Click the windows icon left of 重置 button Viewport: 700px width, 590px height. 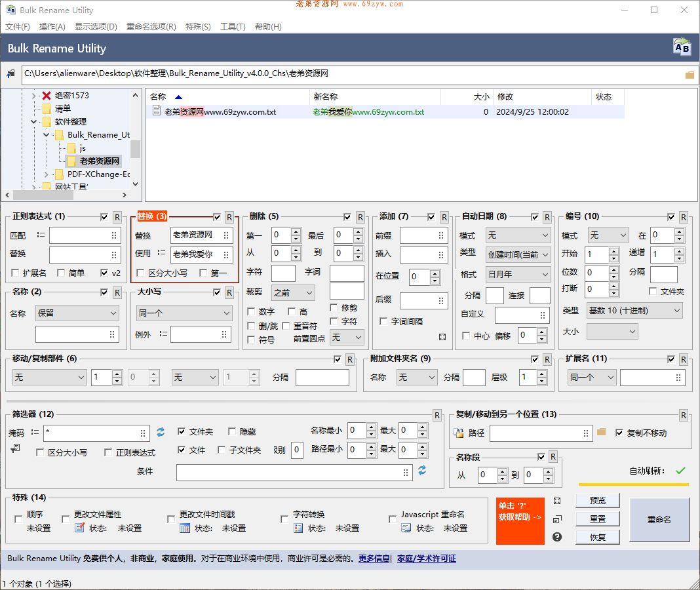tap(557, 519)
